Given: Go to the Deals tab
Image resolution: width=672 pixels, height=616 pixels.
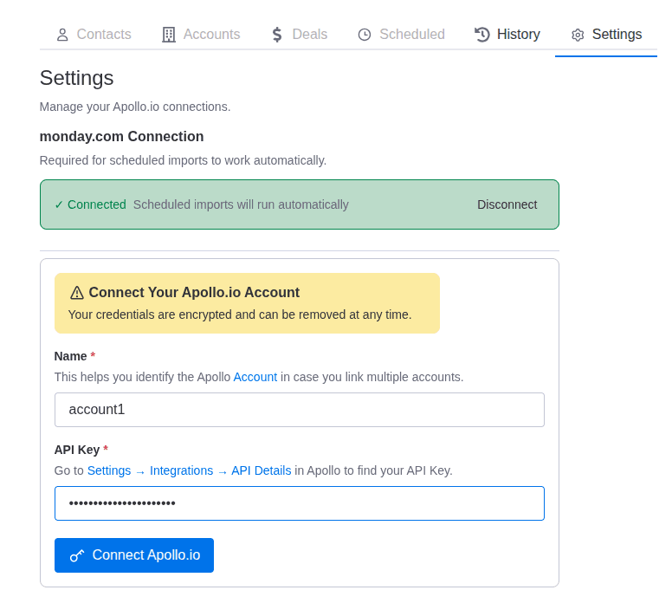Looking at the screenshot, I should (x=299, y=35).
